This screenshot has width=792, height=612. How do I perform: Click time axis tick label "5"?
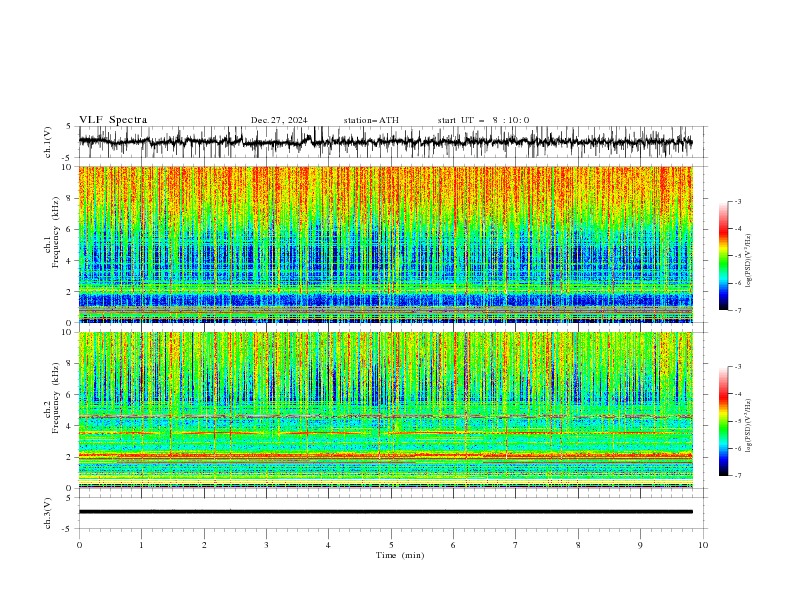pyautogui.click(x=391, y=545)
